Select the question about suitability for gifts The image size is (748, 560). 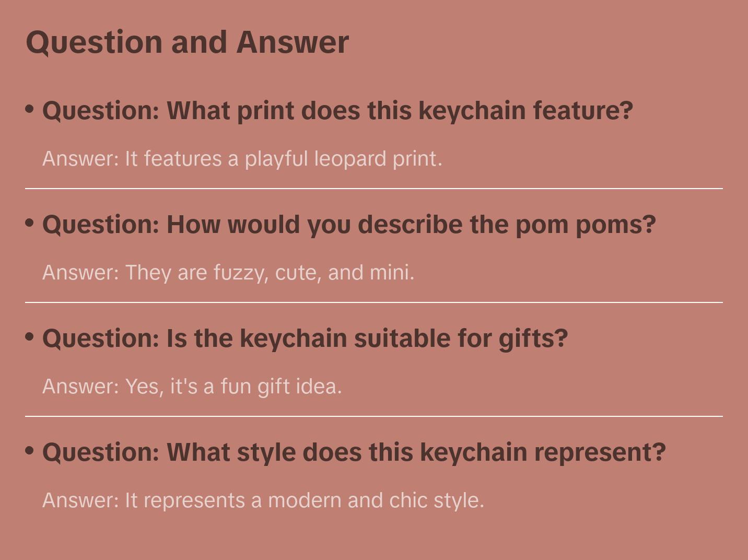coord(305,339)
